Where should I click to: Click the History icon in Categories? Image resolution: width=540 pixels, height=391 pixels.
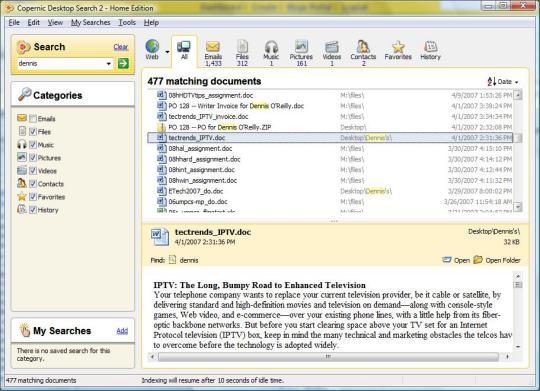[22, 209]
